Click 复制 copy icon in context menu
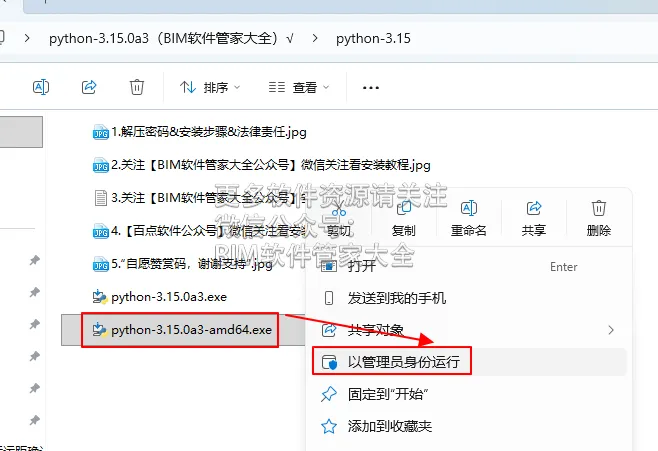 click(x=404, y=219)
